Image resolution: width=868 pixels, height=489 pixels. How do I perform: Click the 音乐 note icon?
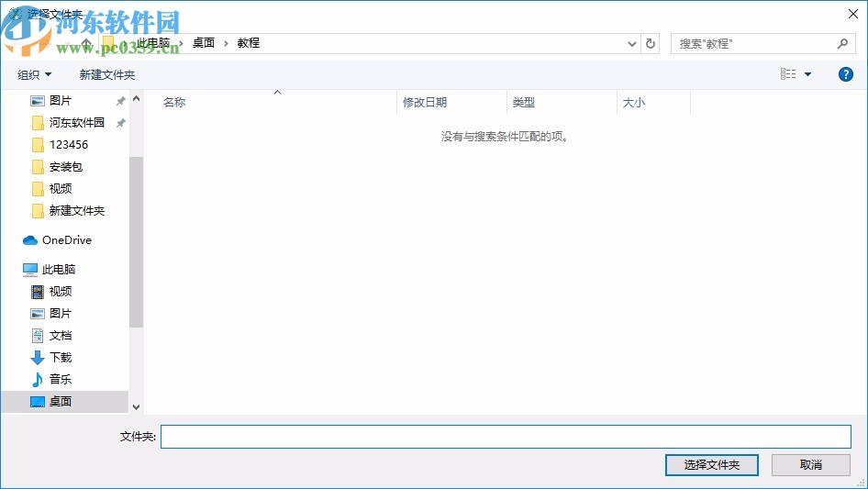coord(37,379)
